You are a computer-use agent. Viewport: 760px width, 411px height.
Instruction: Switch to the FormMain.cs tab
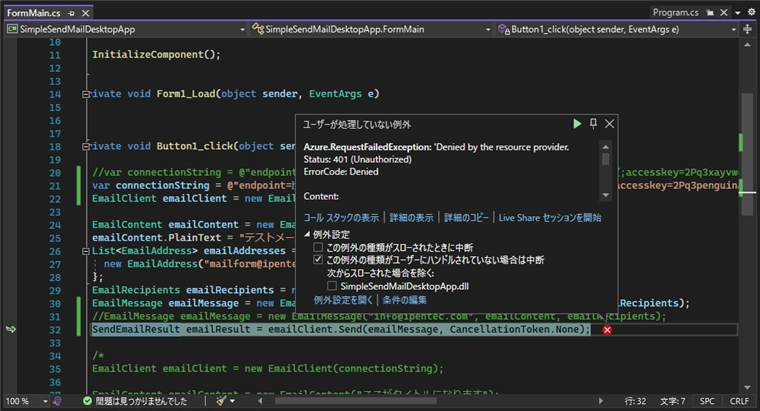[33, 13]
